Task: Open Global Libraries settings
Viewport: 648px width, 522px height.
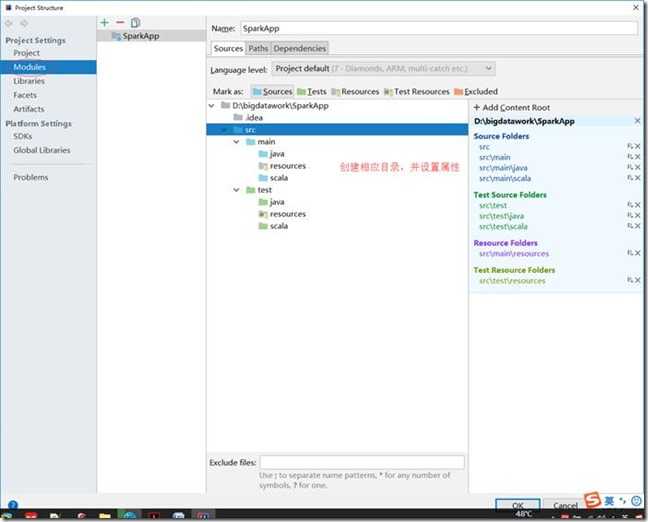Action: pos(42,150)
